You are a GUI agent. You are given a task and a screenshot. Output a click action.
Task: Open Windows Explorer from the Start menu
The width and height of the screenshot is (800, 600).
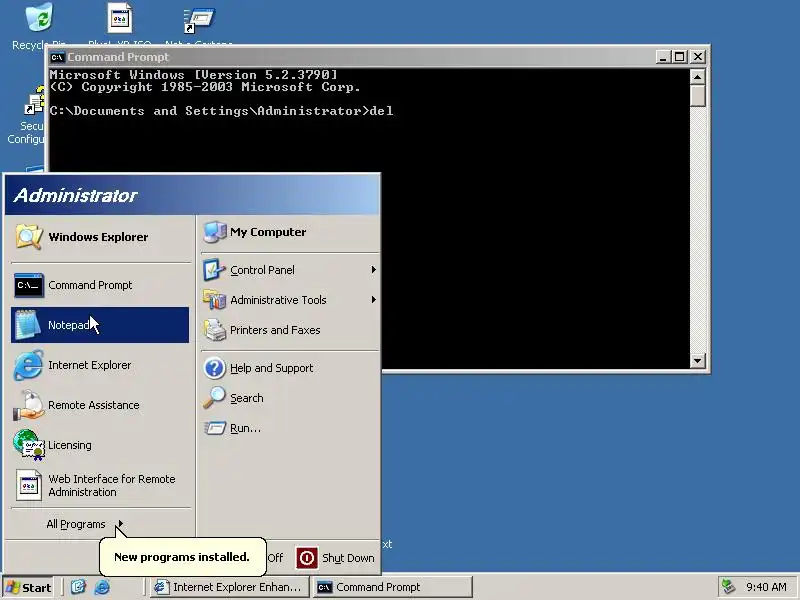click(x=99, y=237)
